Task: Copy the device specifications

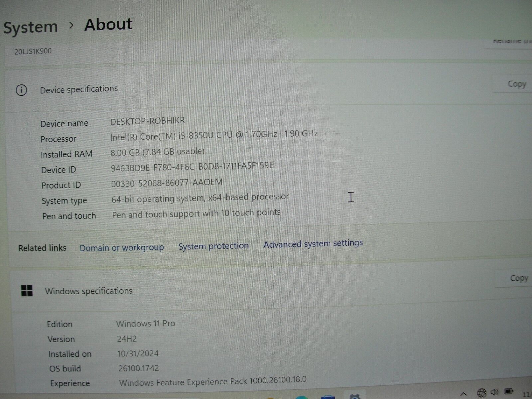Action: click(516, 84)
